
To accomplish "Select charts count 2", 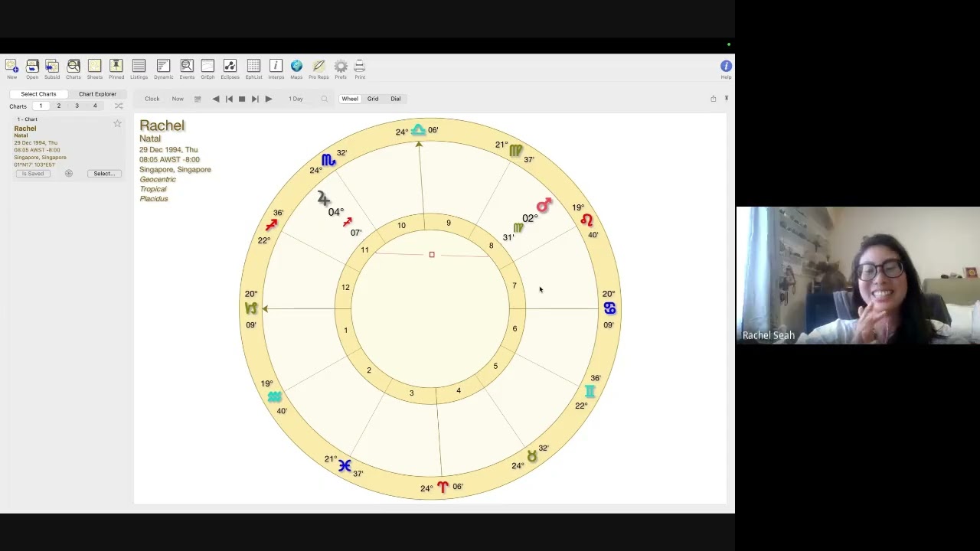I will pyautogui.click(x=58, y=106).
